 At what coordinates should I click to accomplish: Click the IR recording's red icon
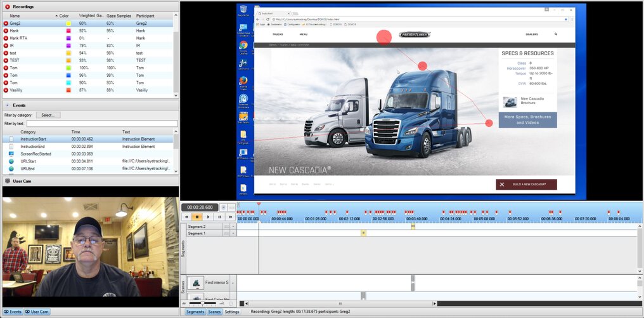click(x=6, y=46)
